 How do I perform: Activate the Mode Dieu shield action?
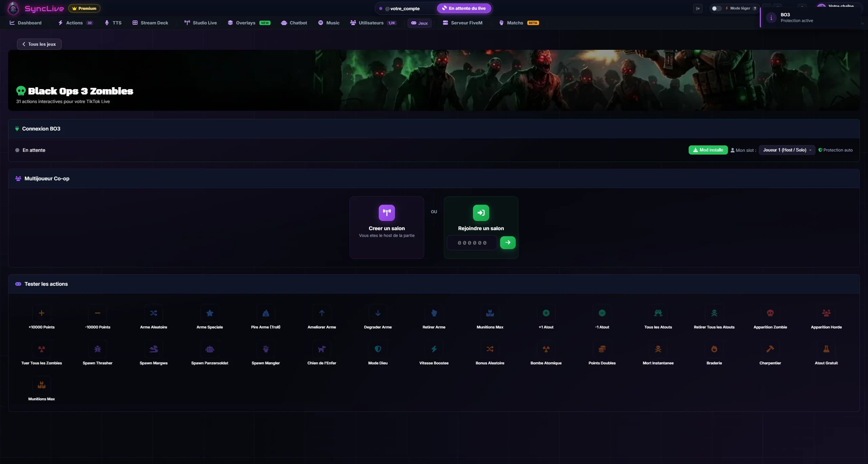[378, 349]
